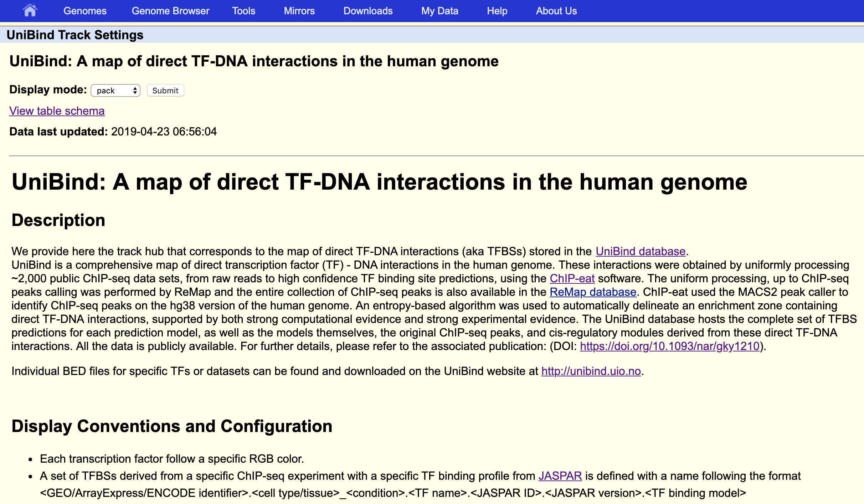Open the Tools menu
Image resolution: width=864 pixels, height=504 pixels.
(x=243, y=11)
